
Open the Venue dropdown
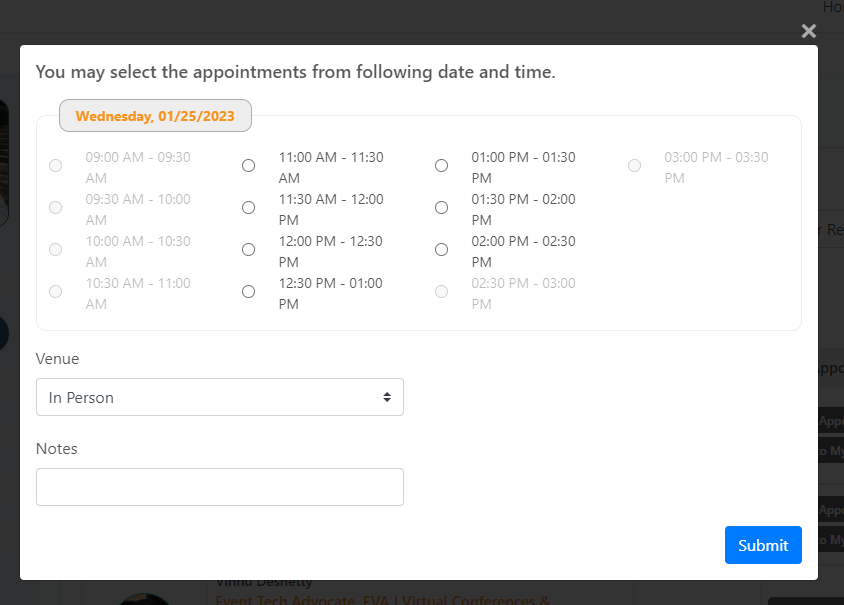pyautogui.click(x=219, y=397)
